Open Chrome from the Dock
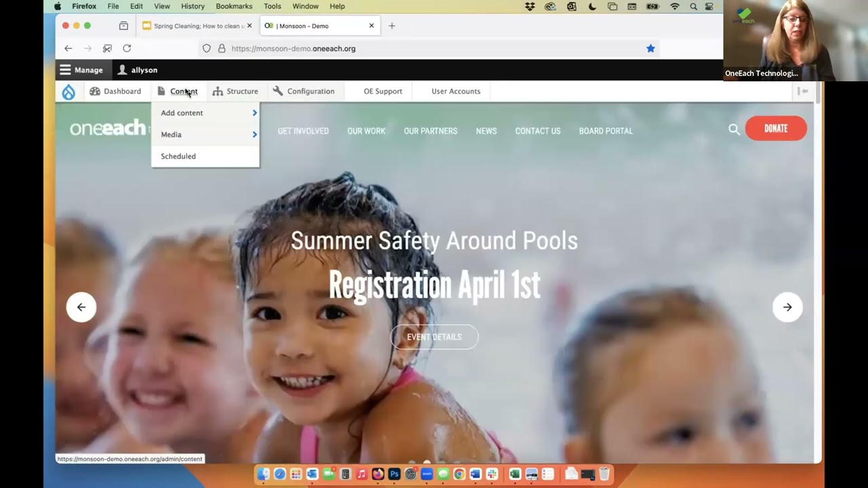 click(459, 474)
